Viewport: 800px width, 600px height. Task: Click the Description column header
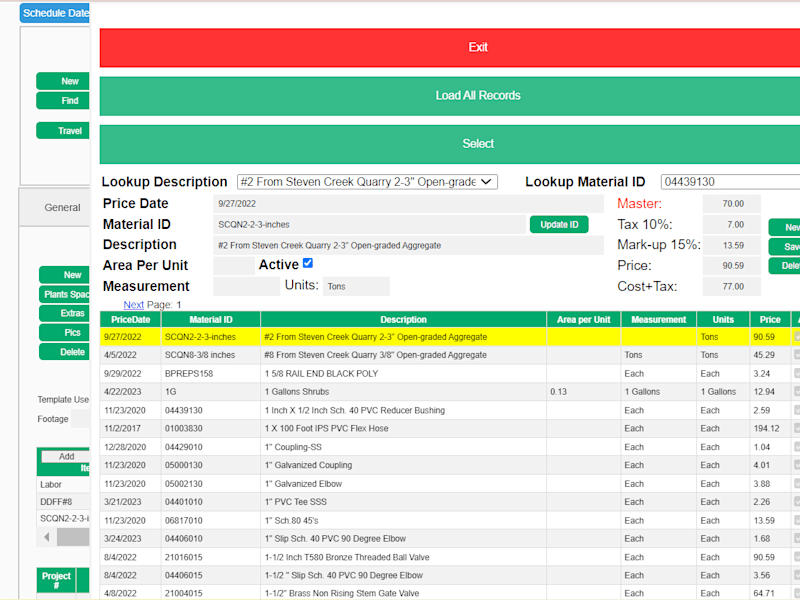coord(403,319)
